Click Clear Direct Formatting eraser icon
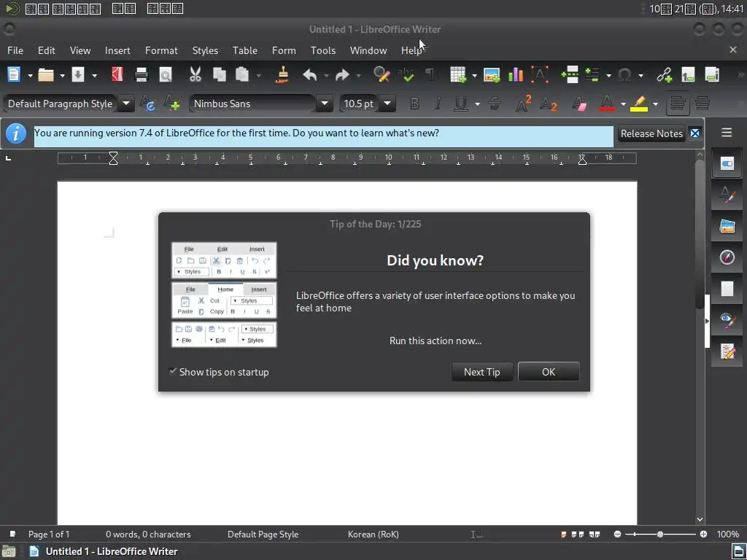The width and height of the screenshot is (747, 560). [579, 104]
